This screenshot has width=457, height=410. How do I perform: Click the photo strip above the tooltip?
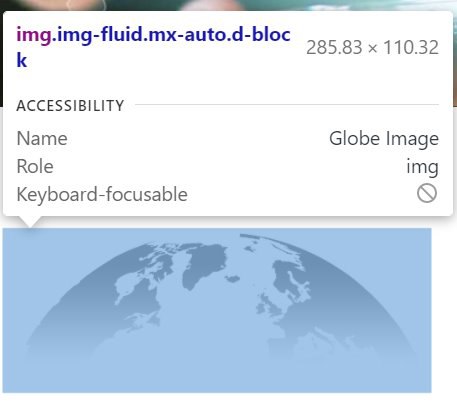[228, 5]
